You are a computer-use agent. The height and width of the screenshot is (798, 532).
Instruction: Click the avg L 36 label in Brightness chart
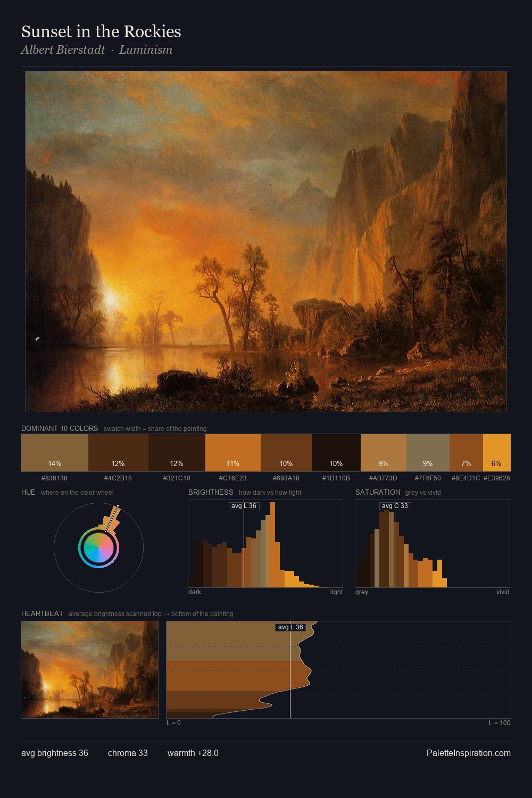click(x=244, y=506)
